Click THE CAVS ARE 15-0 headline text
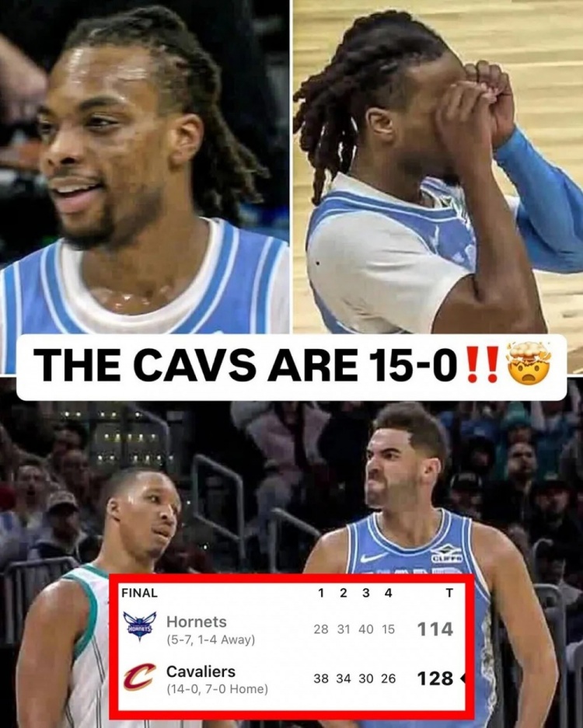Viewport: 583px width, 728px height. (246, 364)
